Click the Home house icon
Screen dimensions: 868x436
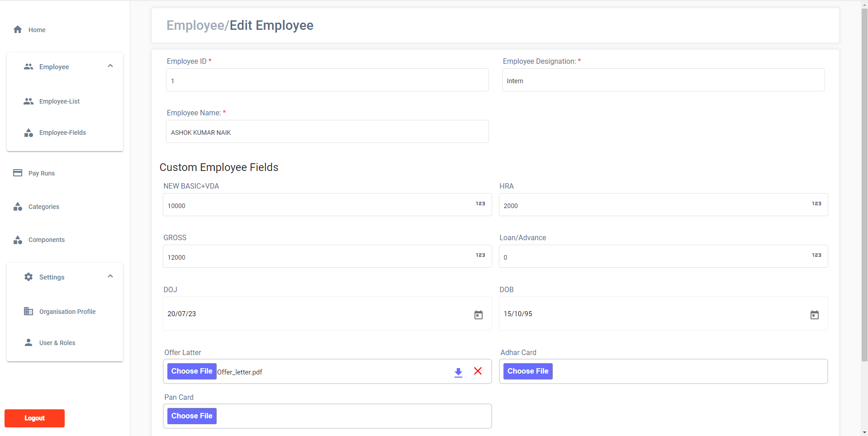18,30
